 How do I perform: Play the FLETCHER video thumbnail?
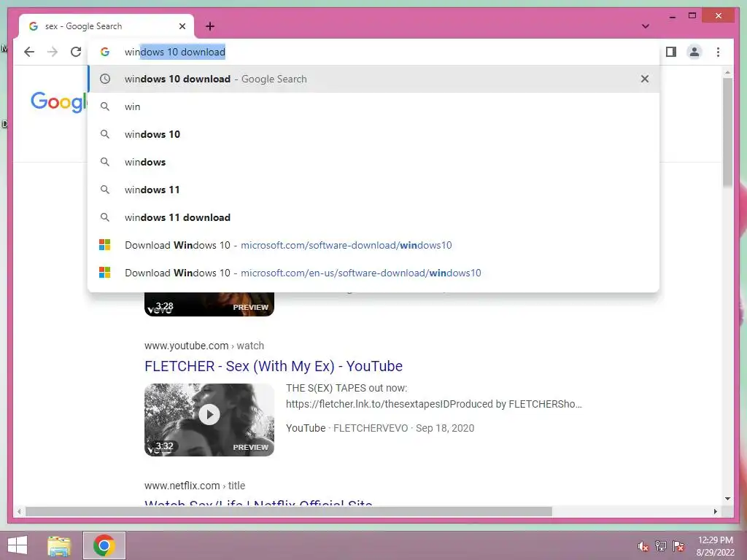209,419
